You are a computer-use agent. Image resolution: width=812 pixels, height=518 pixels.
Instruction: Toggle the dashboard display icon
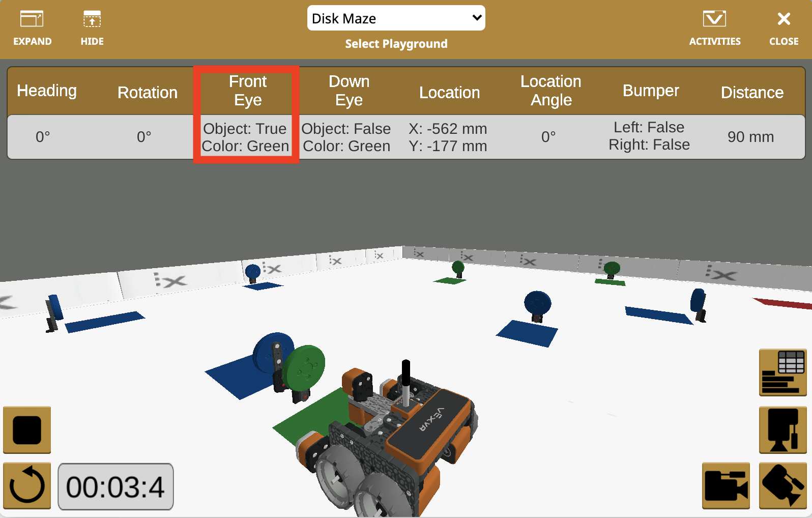[782, 373]
